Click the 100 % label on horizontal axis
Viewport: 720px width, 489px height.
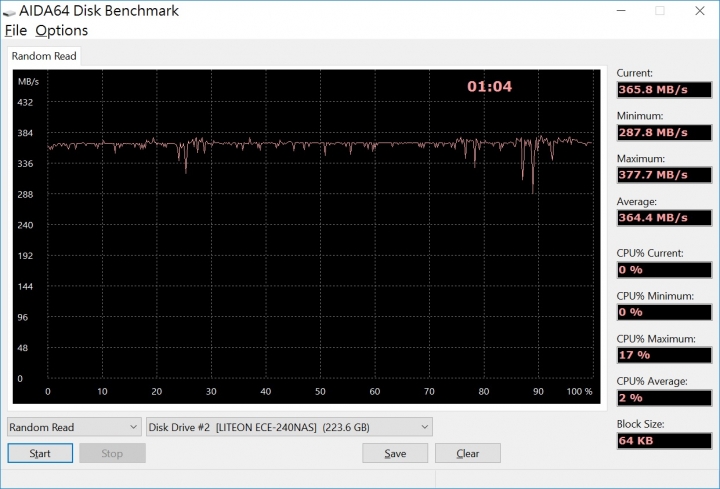pos(579,391)
